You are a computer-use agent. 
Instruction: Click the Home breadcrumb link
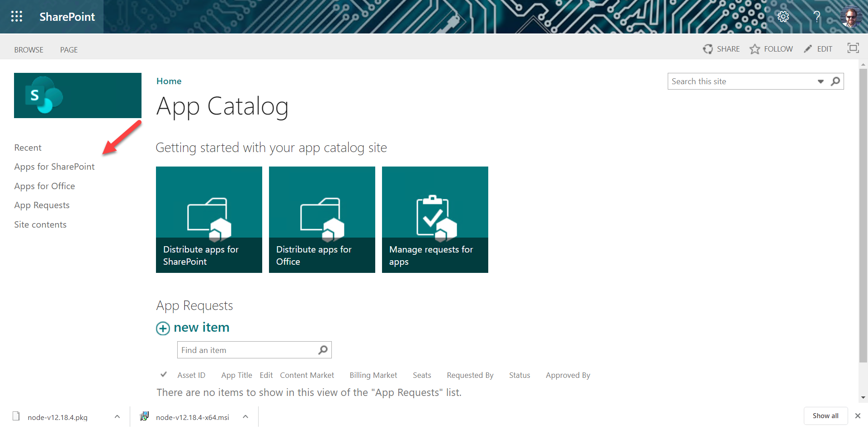169,81
